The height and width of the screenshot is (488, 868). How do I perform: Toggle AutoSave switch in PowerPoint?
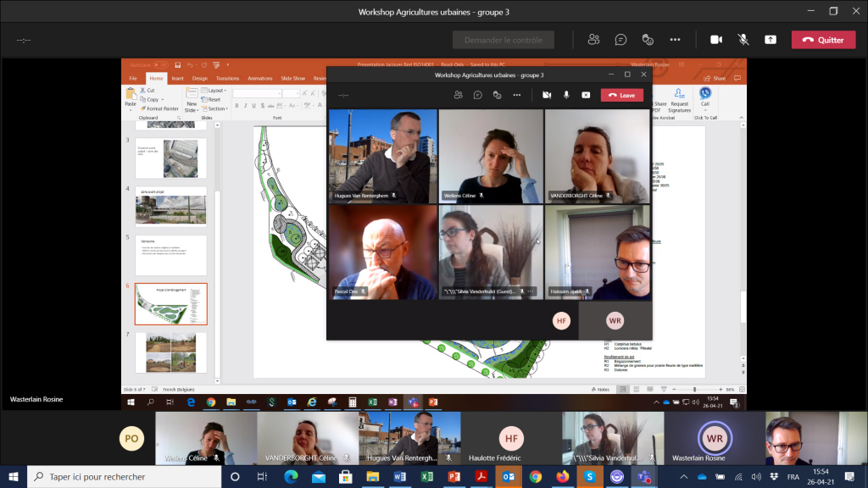[160, 64]
